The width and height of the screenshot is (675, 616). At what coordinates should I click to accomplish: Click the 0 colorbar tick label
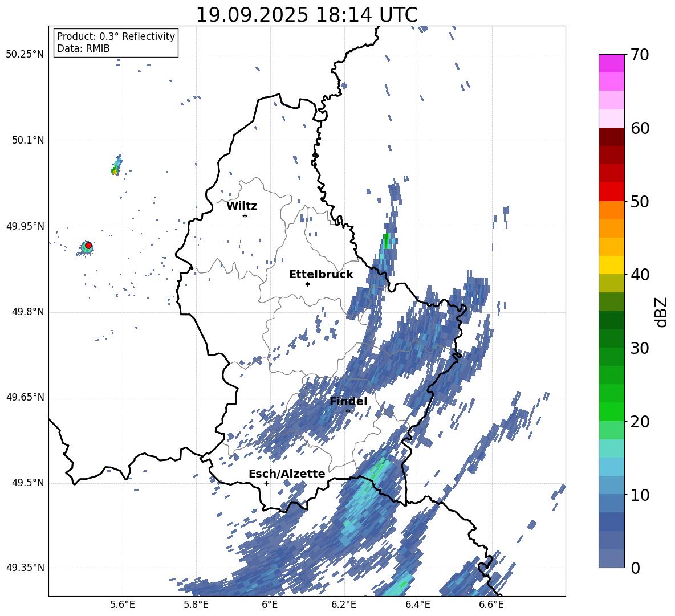click(635, 568)
